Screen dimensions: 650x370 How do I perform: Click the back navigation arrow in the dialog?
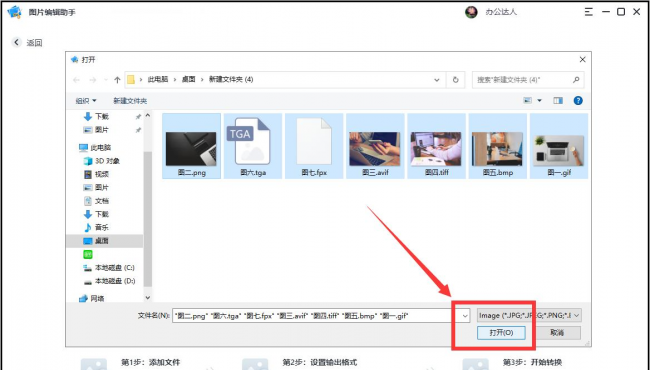(76, 80)
